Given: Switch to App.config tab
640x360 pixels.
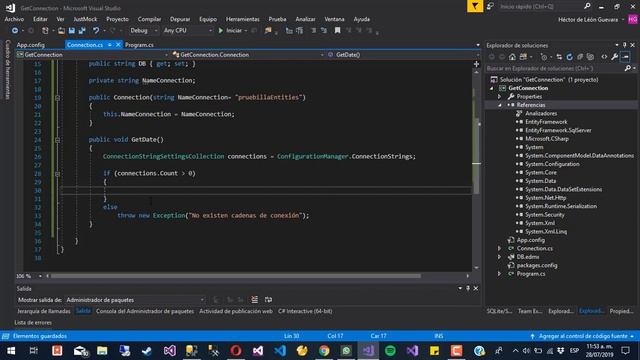Looking at the screenshot, I should [x=31, y=45].
